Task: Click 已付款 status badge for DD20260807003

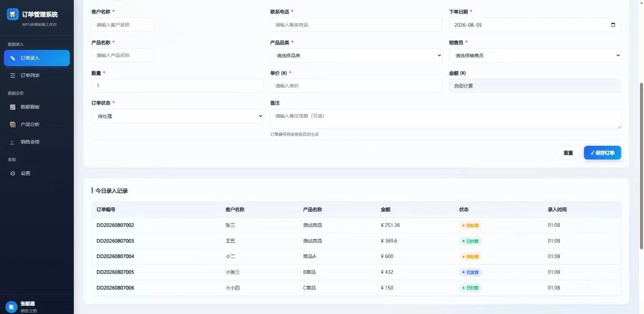Action: [470, 241]
